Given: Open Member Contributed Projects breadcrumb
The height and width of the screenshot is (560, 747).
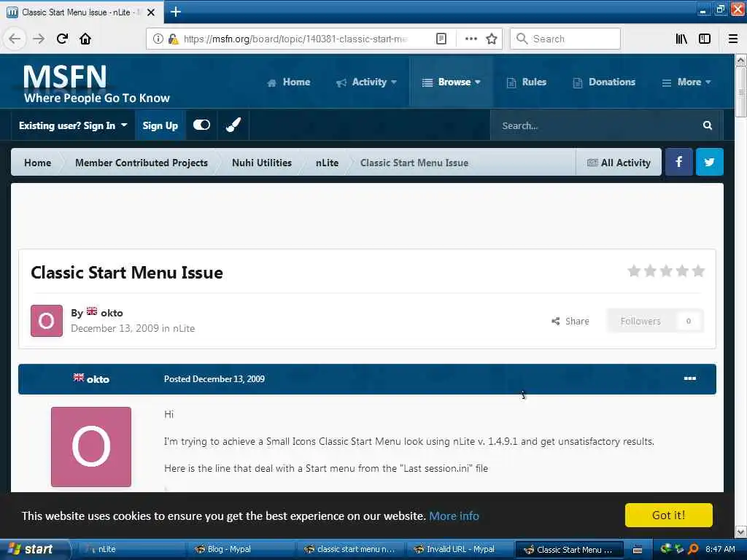Looking at the screenshot, I should (x=142, y=163).
